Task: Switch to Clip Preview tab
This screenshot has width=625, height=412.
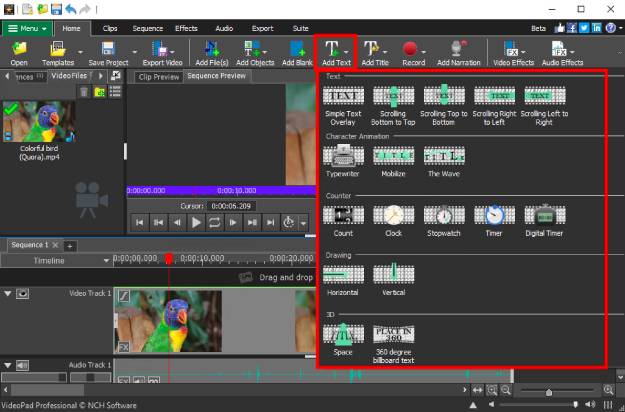Action: point(159,77)
